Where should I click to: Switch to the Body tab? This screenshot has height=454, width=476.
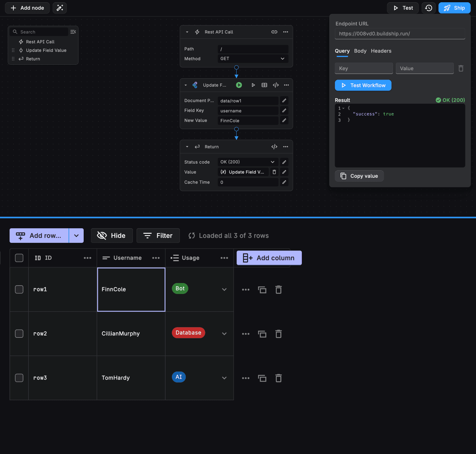point(360,51)
